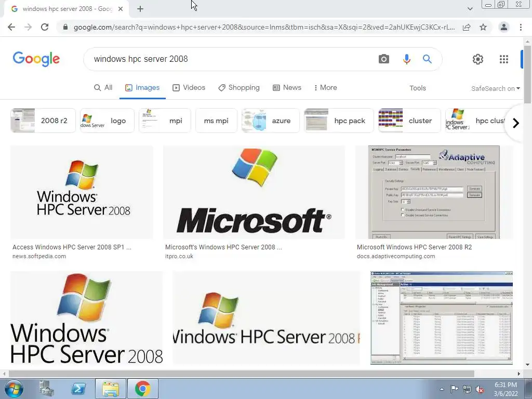
Task: Switch to All results tab
Action: (x=103, y=87)
